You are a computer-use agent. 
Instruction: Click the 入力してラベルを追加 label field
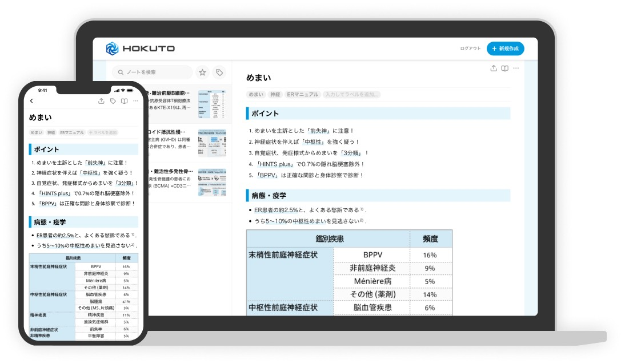coord(351,94)
